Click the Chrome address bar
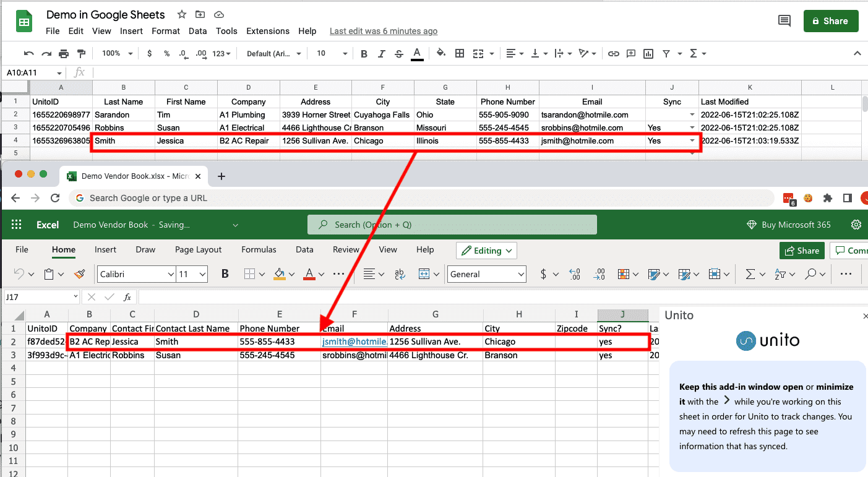The image size is (868, 477). [x=309, y=198]
